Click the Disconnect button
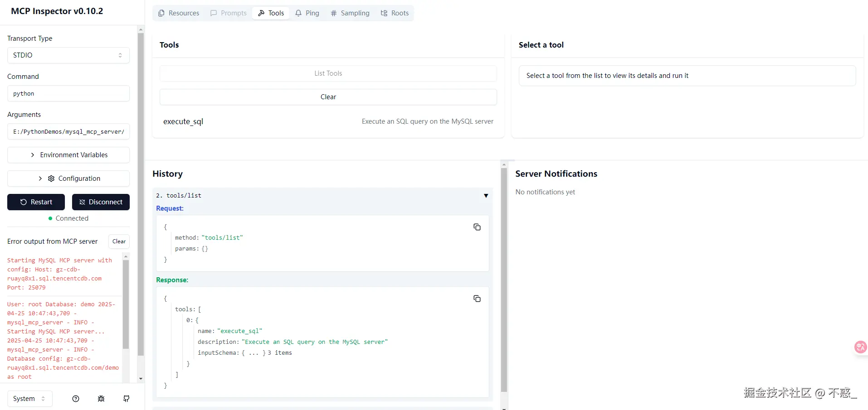 [101, 202]
